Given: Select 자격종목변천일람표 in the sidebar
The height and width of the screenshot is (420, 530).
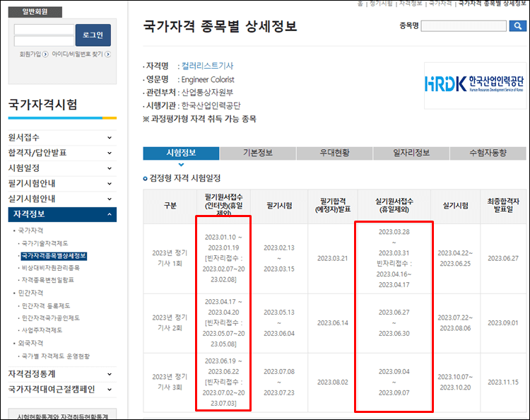Looking at the screenshot, I should point(47,280).
